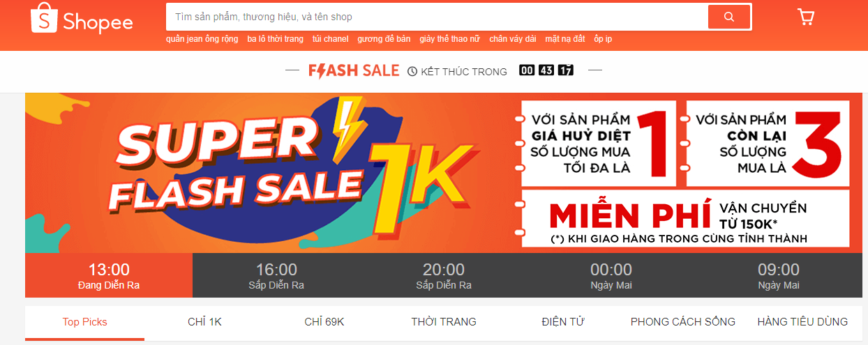Switch to the THỜI TRANG tab
Image resolution: width=868 pixels, height=345 pixels.
tap(444, 322)
